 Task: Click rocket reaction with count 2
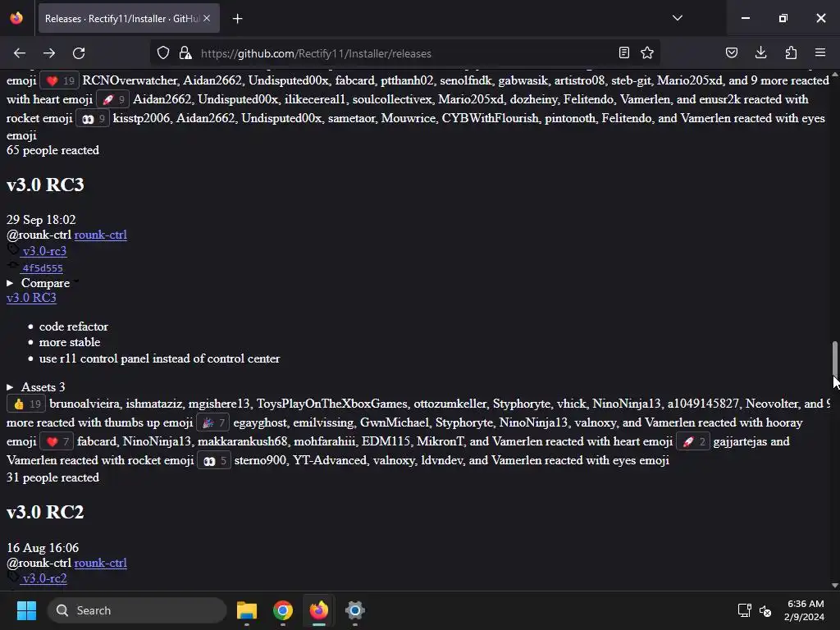(x=693, y=442)
